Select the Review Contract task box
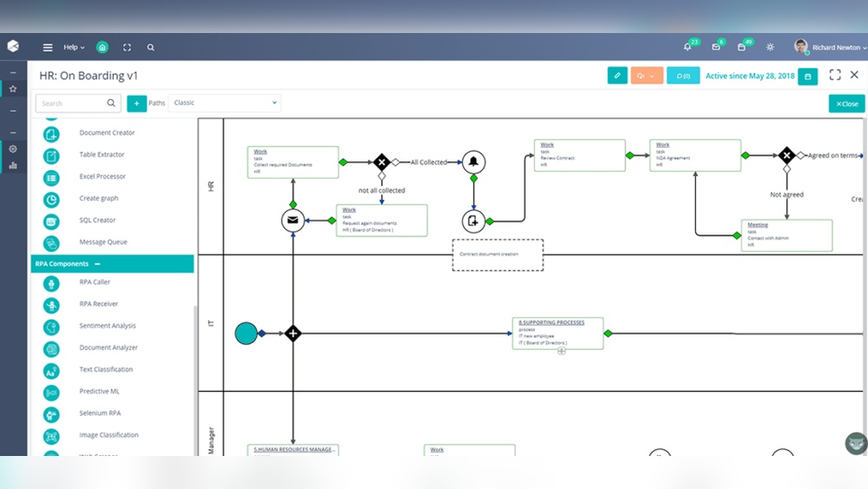Screen dimensions: 868x489 (x=580, y=155)
